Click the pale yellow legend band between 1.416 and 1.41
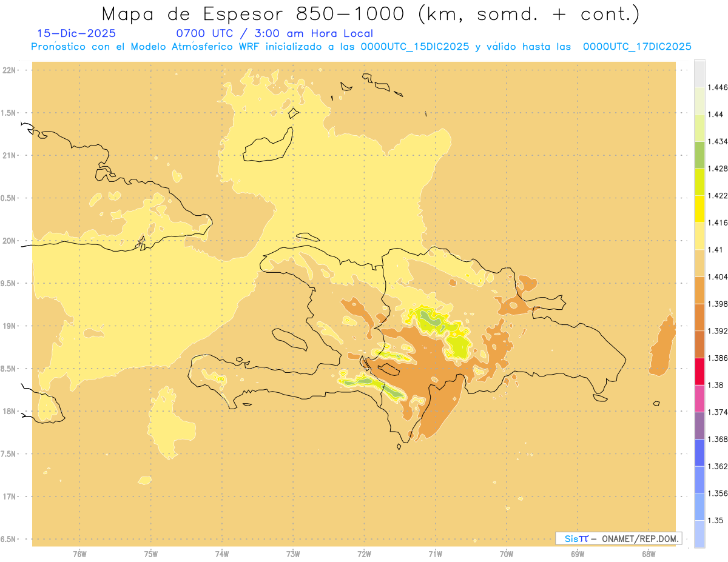 click(x=699, y=236)
